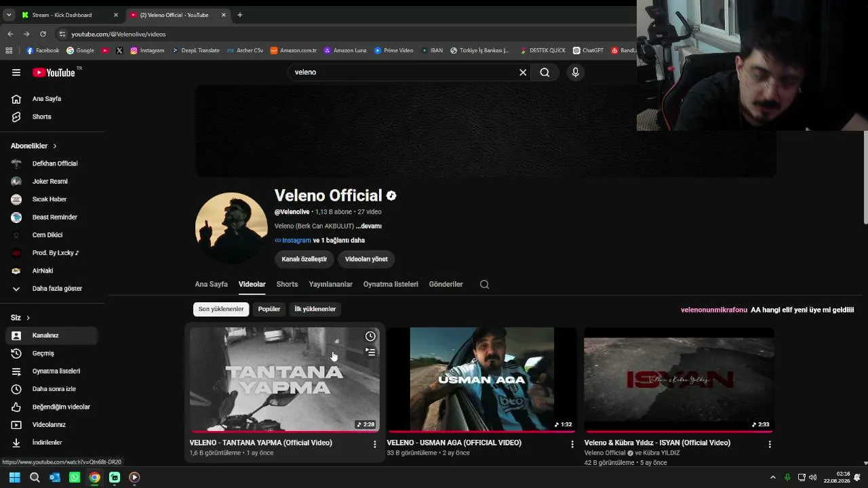
Task: Open the Veleno Official channel avatar
Action: pos(231,228)
